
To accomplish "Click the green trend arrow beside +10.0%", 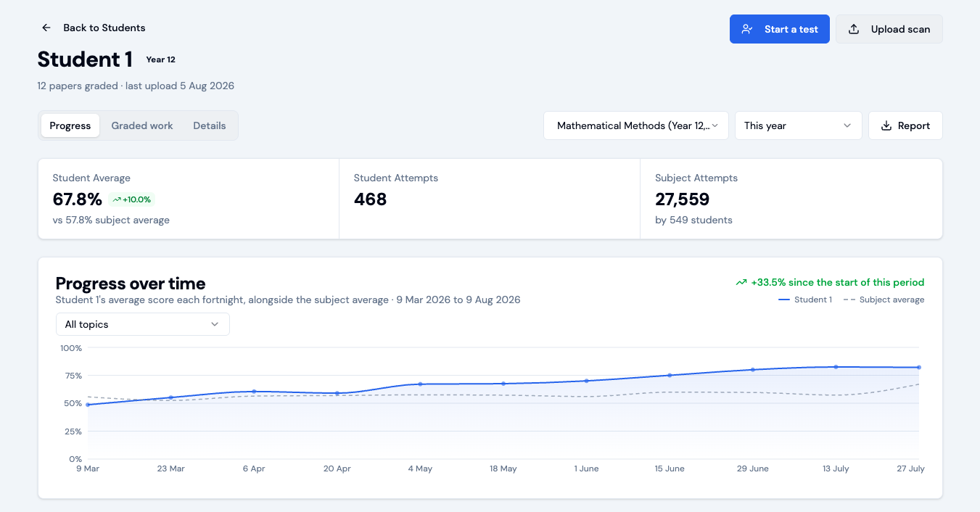I will 117,199.
